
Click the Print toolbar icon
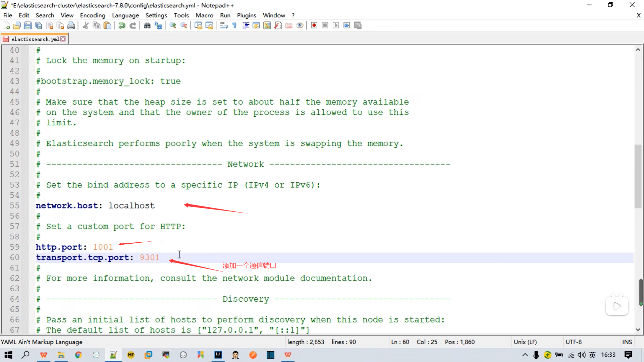[71, 25]
